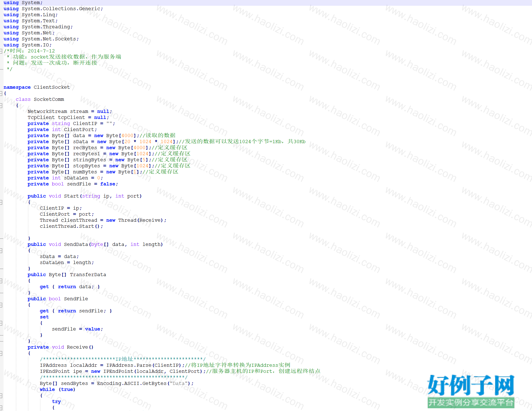Click the line "ClientPort = port;"
This screenshot has width=532, height=411.
point(67,214)
